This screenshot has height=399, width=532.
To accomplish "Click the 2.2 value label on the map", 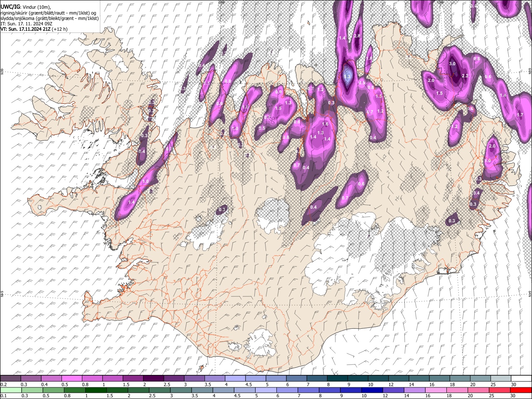I will [x=465, y=76].
